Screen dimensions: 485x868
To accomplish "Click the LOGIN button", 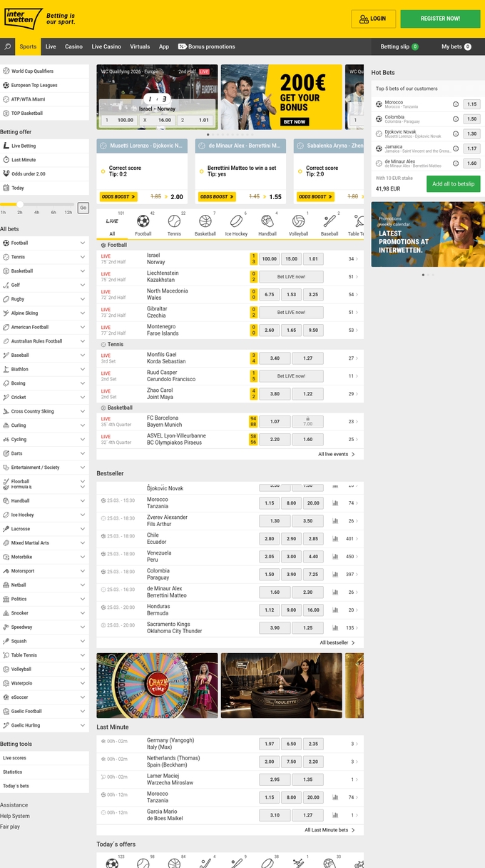I will coord(373,19).
